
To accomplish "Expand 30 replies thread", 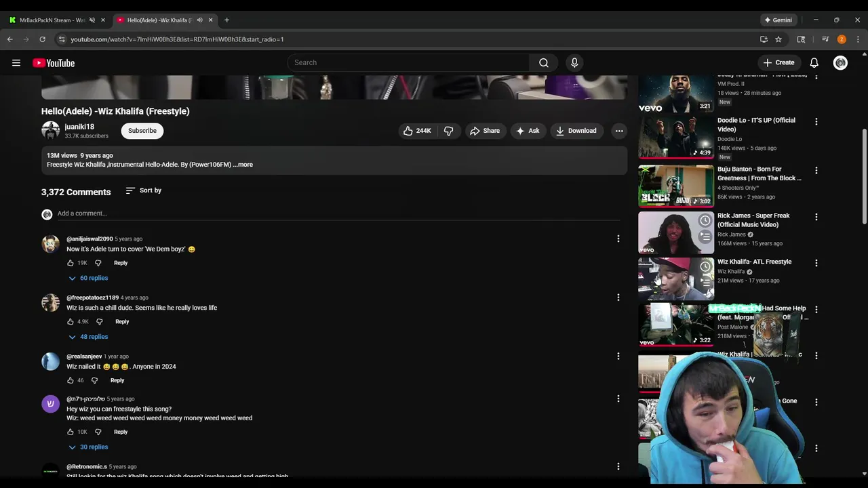I will [88, 447].
